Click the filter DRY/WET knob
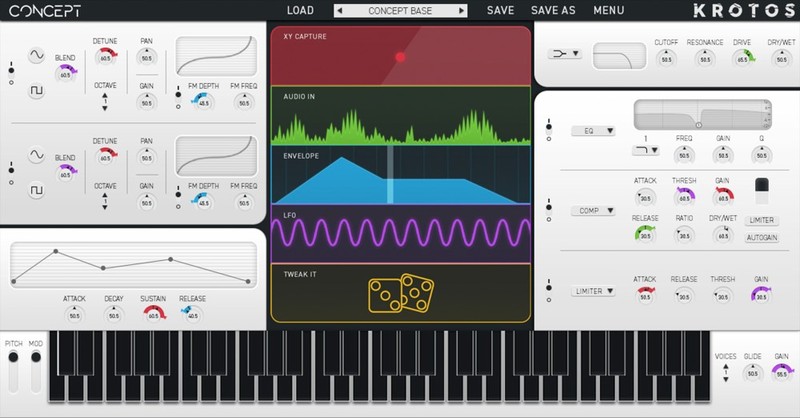 click(782, 59)
